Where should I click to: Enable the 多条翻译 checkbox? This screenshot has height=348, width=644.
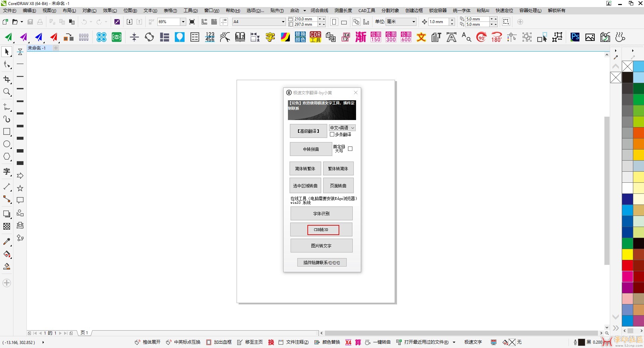[332, 134]
